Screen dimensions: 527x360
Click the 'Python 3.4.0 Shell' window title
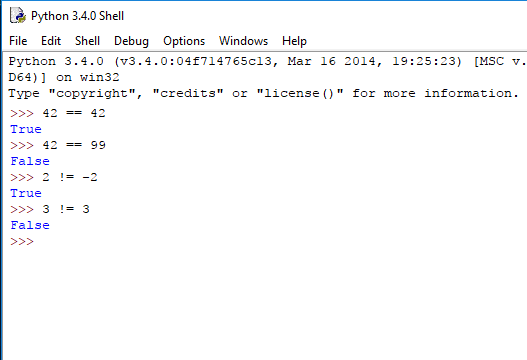point(78,16)
